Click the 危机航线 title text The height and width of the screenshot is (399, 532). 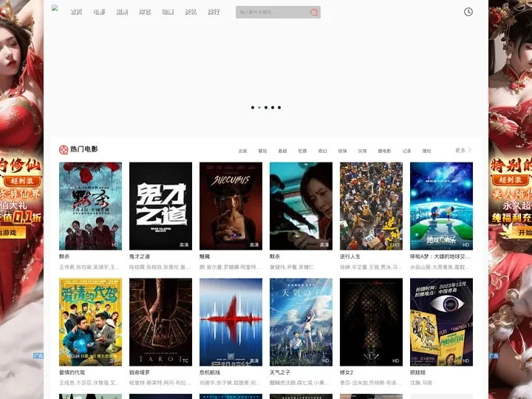pyautogui.click(x=210, y=372)
